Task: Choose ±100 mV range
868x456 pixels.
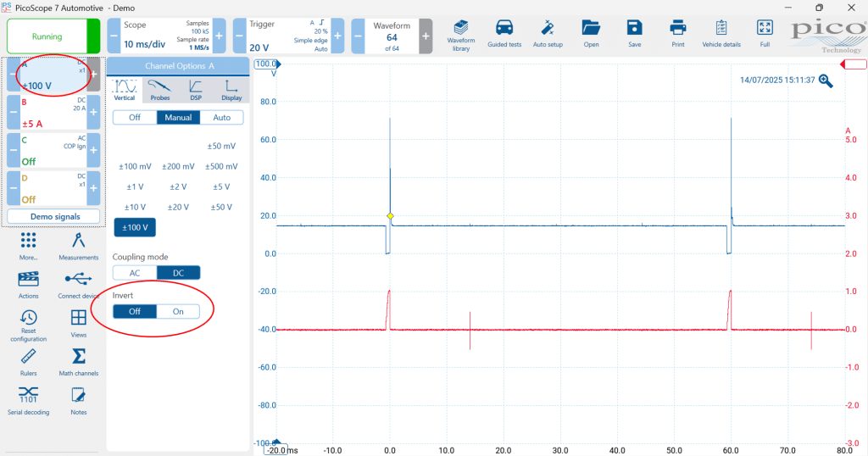Action: pyautogui.click(x=135, y=167)
